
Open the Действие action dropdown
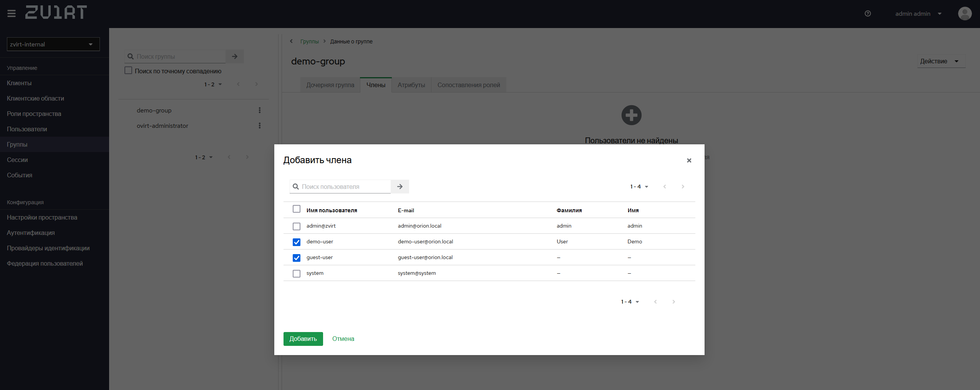[940, 61]
